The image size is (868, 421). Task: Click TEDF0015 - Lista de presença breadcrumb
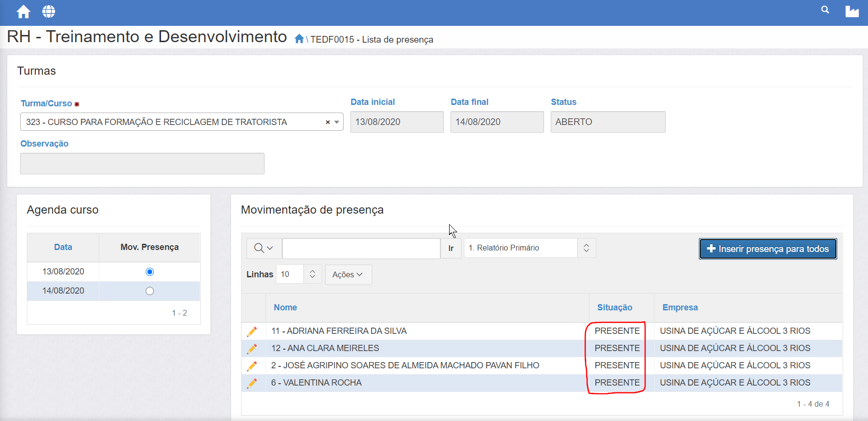coord(371,39)
